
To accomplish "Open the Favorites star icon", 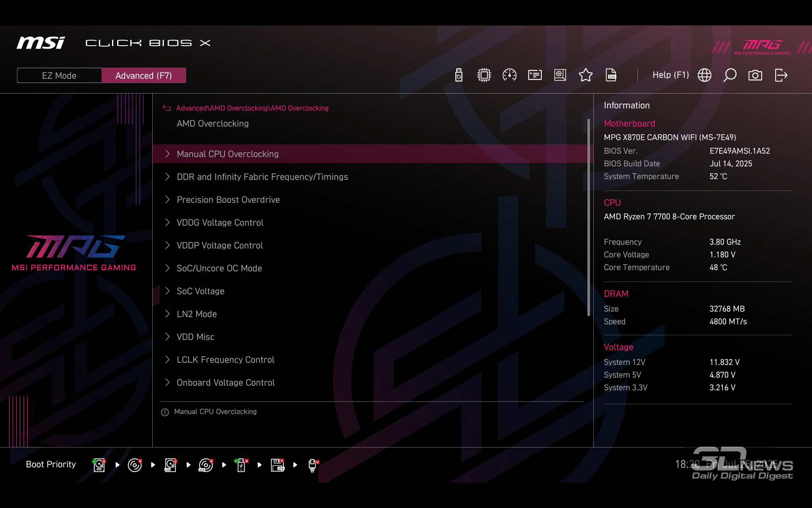I will tap(586, 75).
